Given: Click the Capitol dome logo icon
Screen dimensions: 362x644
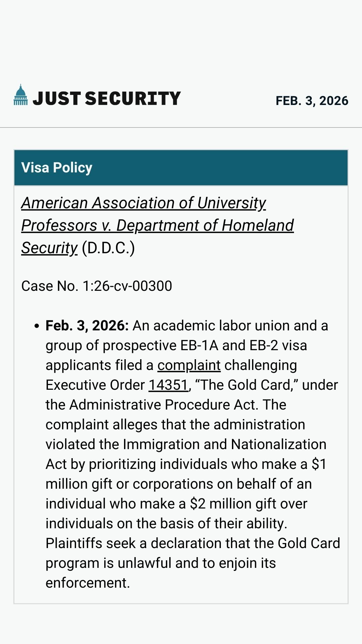Looking at the screenshot, I should coord(21,95).
